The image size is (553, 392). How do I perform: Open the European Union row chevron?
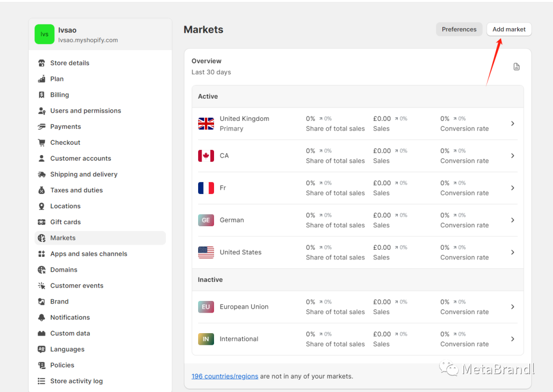tap(513, 307)
